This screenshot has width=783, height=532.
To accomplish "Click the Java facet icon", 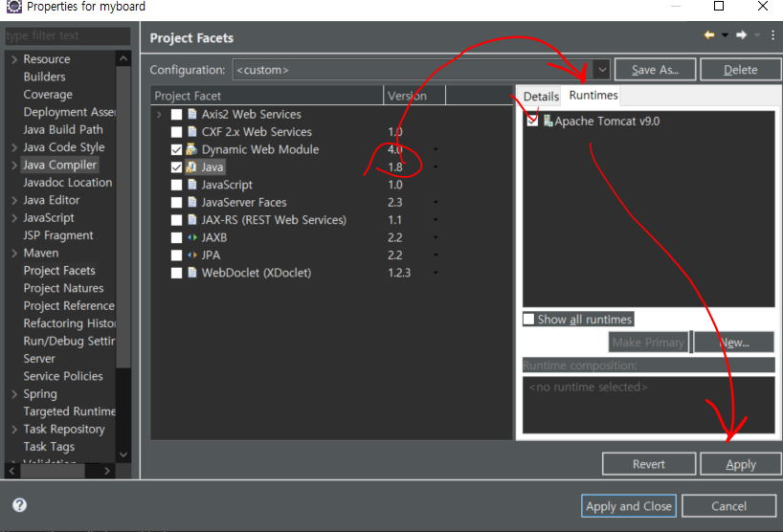I will [191, 166].
